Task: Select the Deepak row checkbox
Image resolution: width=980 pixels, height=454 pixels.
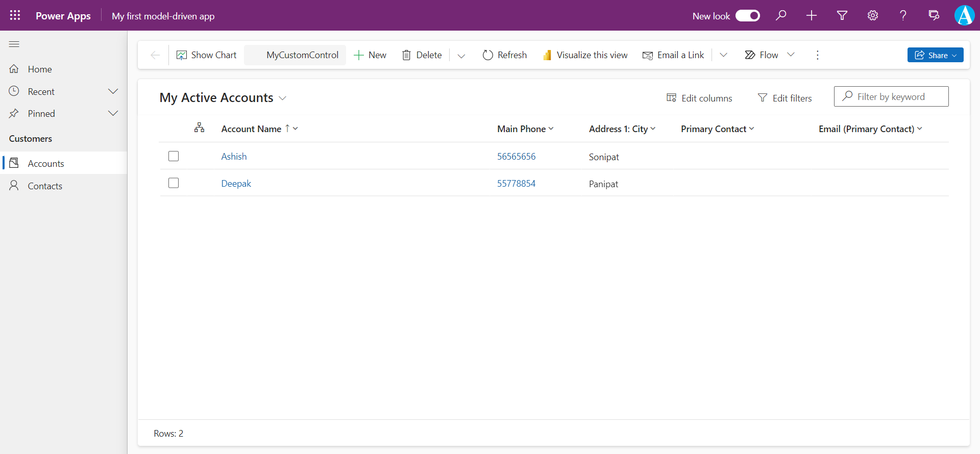Action: tap(174, 183)
